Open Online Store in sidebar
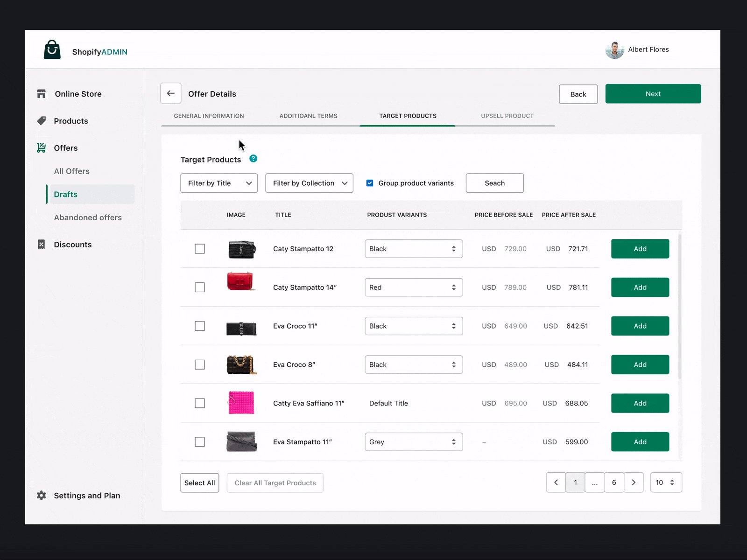Viewport: 747px width, 560px height. [78, 94]
